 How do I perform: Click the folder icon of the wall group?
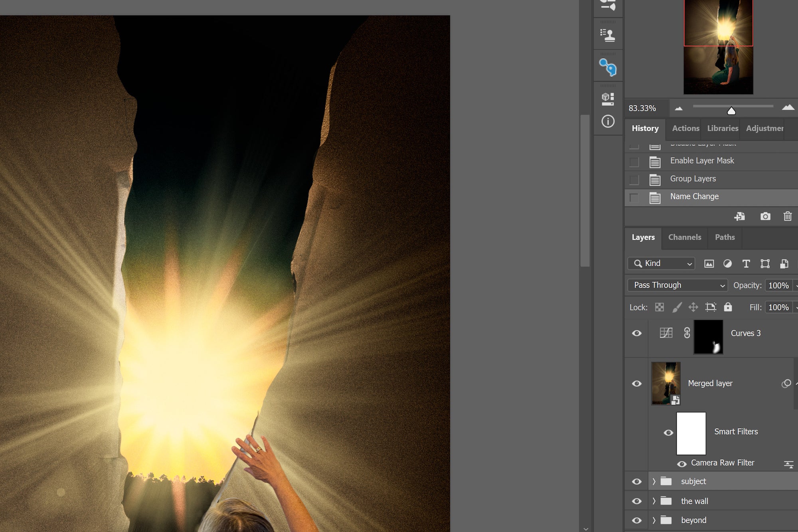point(666,500)
